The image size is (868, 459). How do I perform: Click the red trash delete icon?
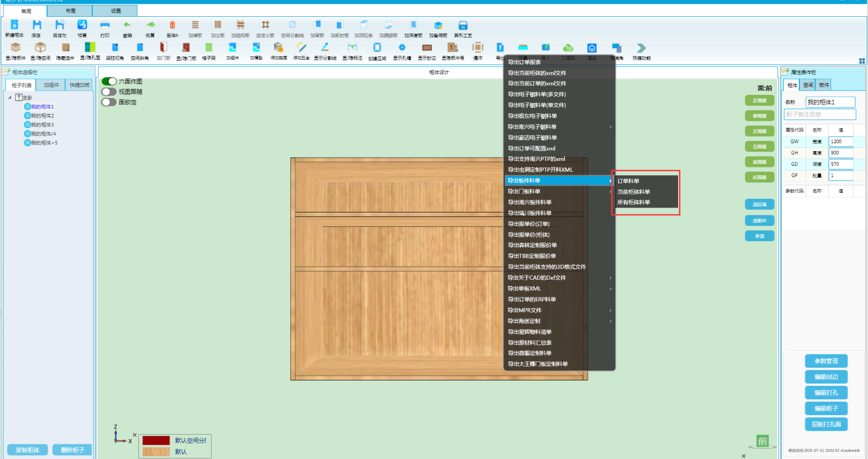(173, 25)
